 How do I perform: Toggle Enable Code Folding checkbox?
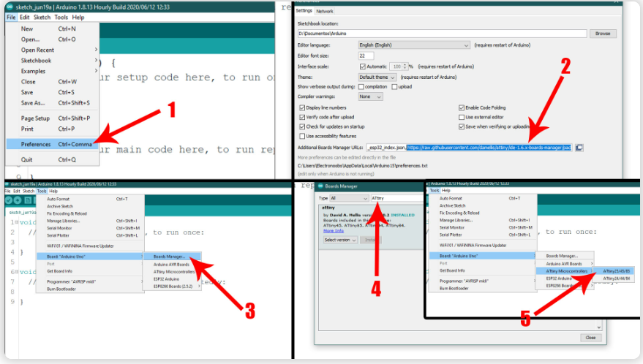(462, 107)
